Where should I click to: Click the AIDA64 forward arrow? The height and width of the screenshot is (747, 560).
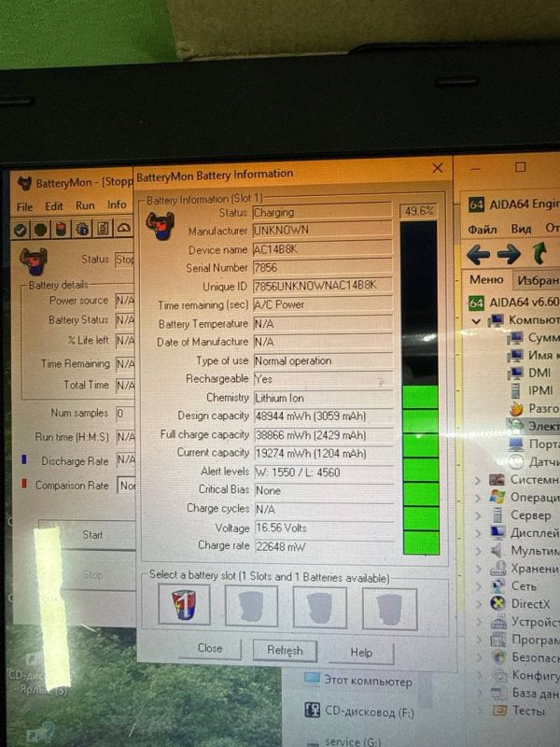tap(508, 254)
